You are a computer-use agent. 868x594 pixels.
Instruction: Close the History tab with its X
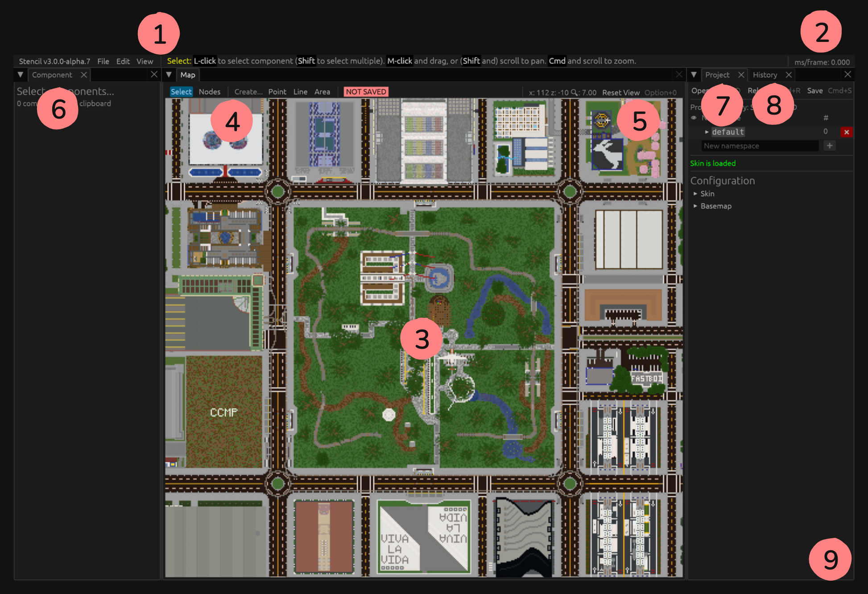(x=789, y=75)
